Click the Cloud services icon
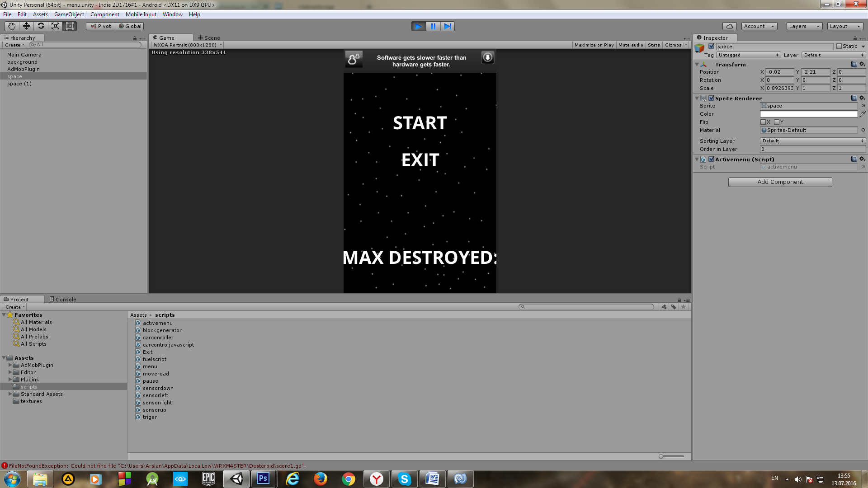Image resolution: width=868 pixels, height=488 pixels. coord(729,26)
